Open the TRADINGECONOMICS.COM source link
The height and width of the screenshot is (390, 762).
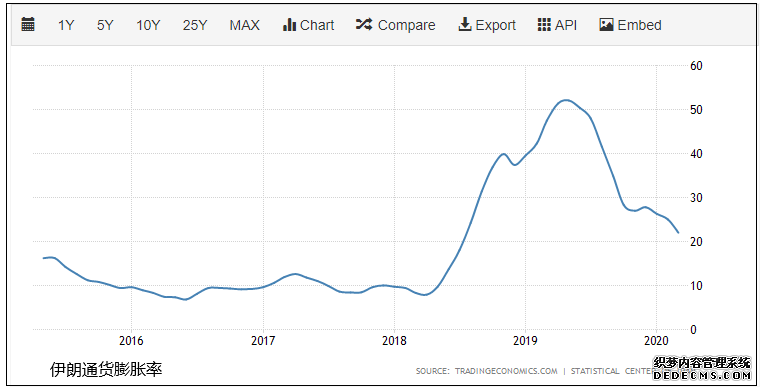pos(506,371)
